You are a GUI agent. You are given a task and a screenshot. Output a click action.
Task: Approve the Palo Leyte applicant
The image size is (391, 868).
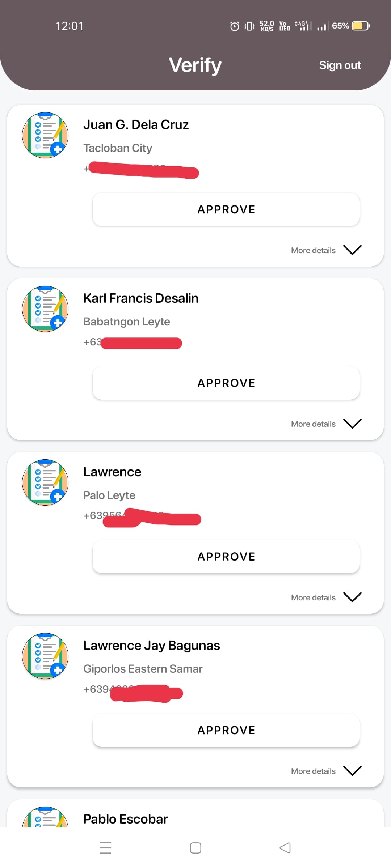click(226, 557)
